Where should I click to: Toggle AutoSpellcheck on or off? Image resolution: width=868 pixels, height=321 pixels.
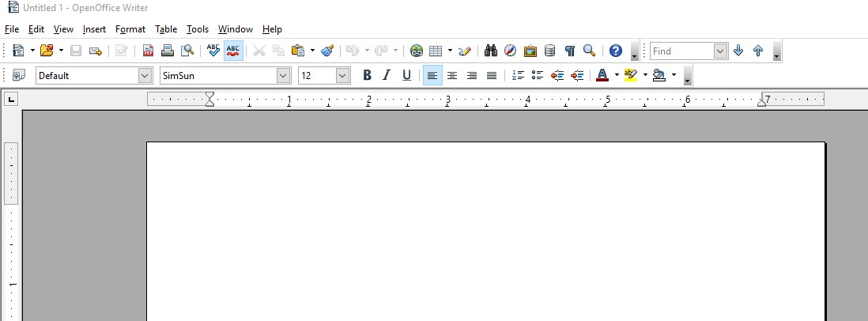pyautogui.click(x=233, y=51)
